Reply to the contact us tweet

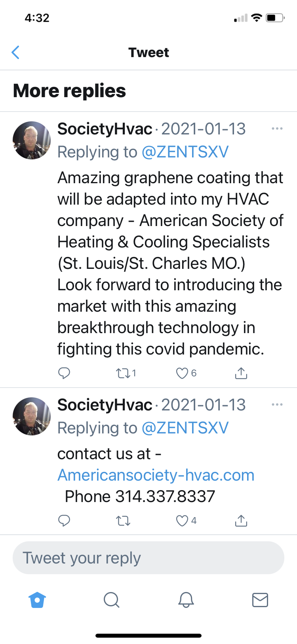pos(64,520)
